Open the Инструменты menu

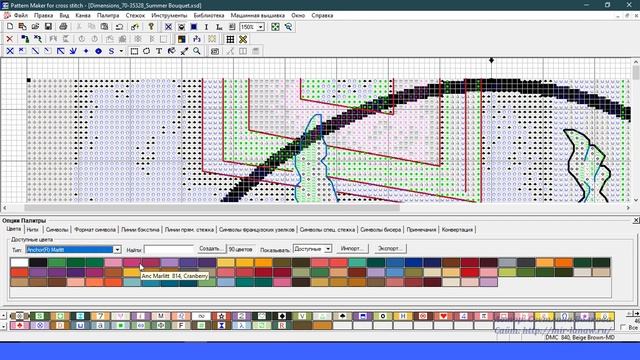[x=169, y=15]
